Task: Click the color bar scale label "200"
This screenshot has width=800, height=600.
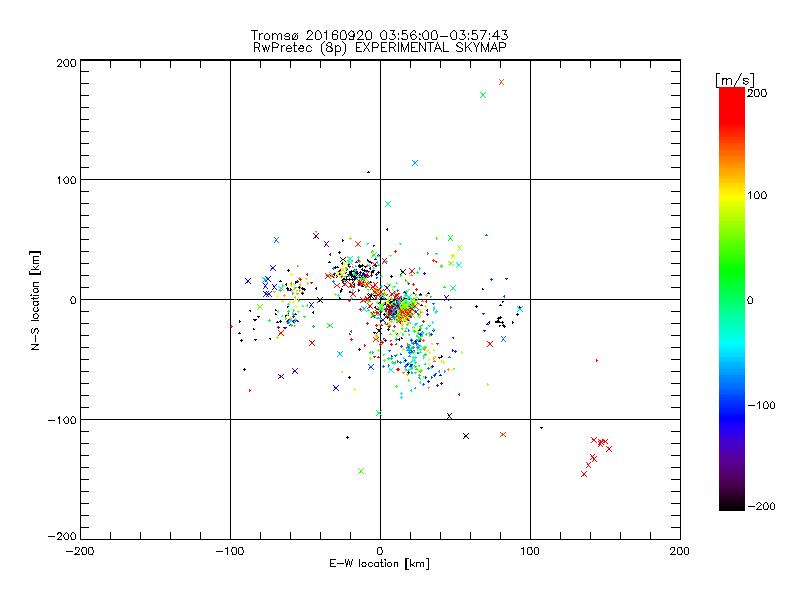Action: click(x=757, y=93)
